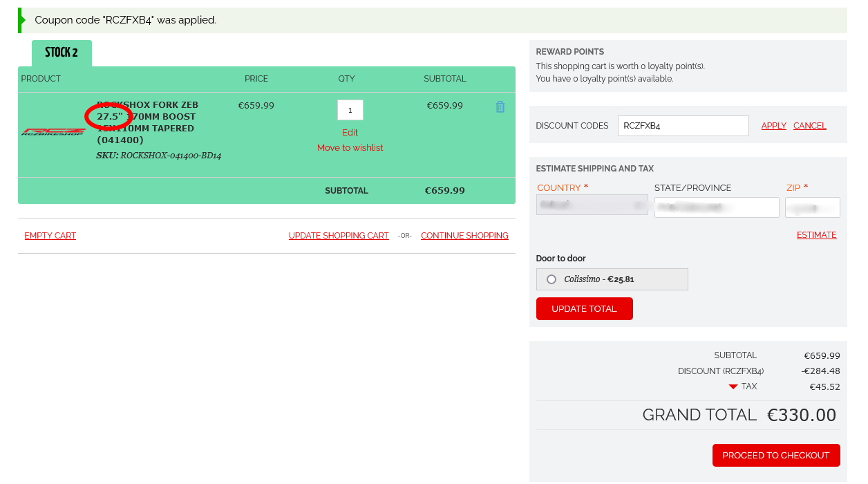Click the State/Province input field
Viewport: 868px width, 484px height.
[x=717, y=207]
